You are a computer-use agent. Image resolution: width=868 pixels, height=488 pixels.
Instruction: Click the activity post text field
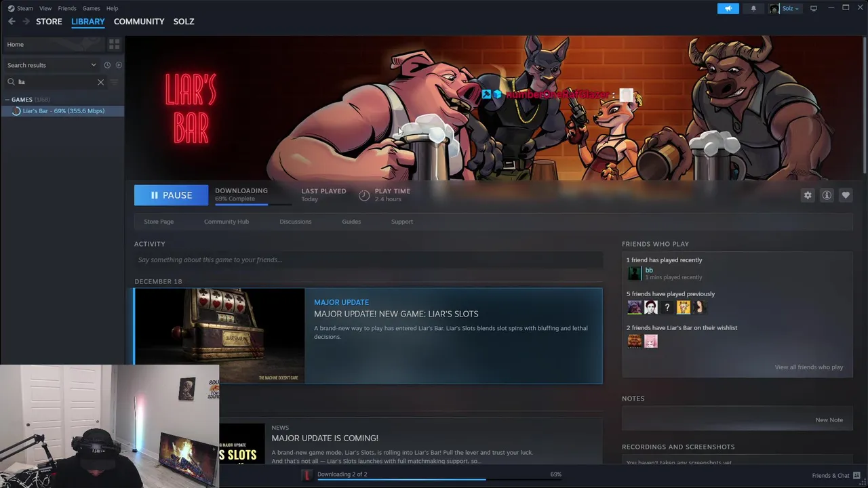(x=368, y=260)
